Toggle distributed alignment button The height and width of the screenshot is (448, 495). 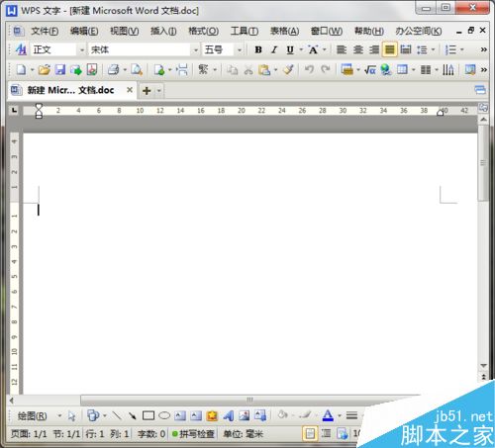[x=406, y=49]
